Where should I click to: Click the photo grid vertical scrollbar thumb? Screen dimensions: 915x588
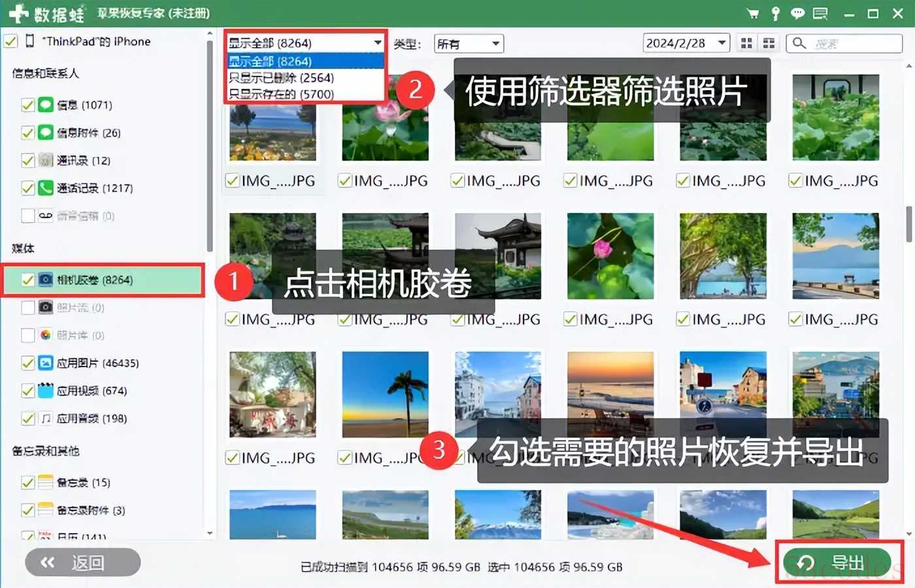[x=909, y=224]
